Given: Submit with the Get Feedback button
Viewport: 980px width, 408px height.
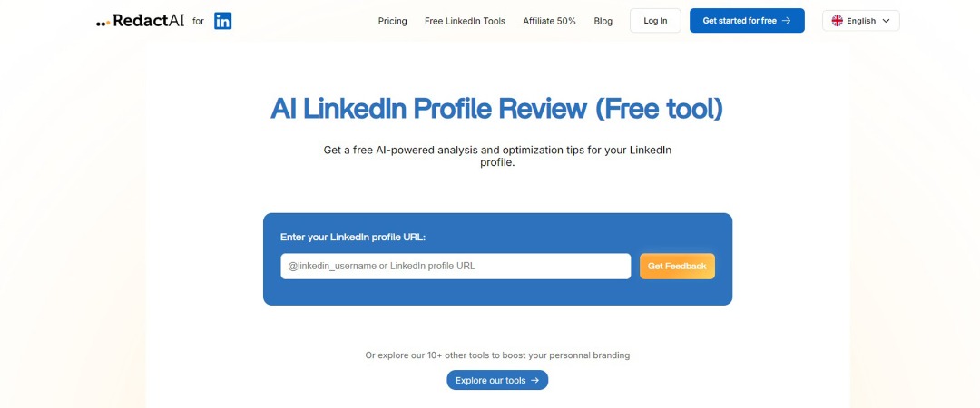Looking at the screenshot, I should click(x=677, y=266).
